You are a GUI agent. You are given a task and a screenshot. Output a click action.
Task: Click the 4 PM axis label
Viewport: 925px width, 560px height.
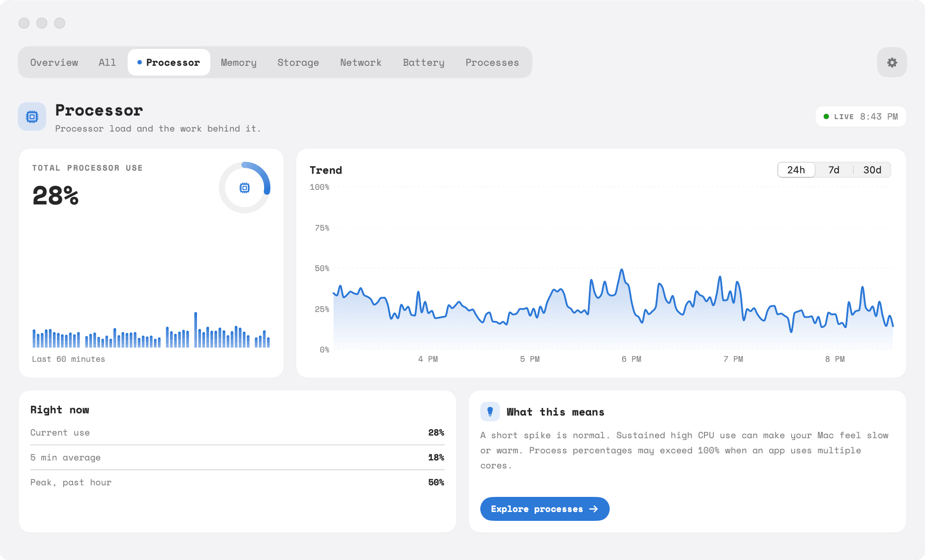pyautogui.click(x=428, y=359)
